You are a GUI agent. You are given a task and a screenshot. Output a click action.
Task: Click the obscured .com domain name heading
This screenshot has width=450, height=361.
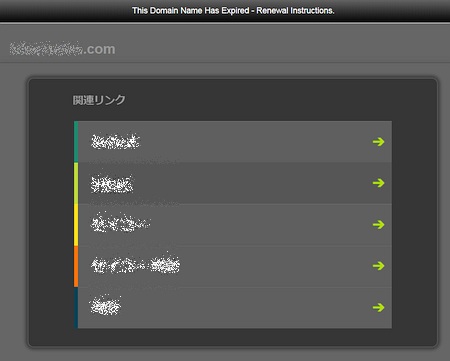(x=62, y=49)
